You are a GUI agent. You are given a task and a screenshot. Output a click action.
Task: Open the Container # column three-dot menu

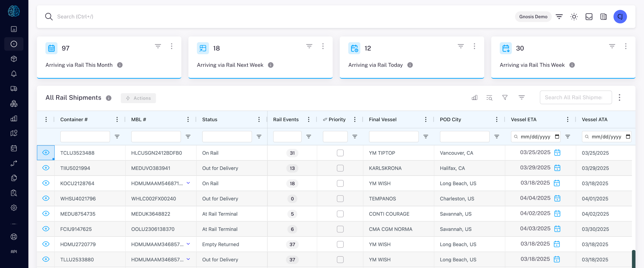click(117, 119)
